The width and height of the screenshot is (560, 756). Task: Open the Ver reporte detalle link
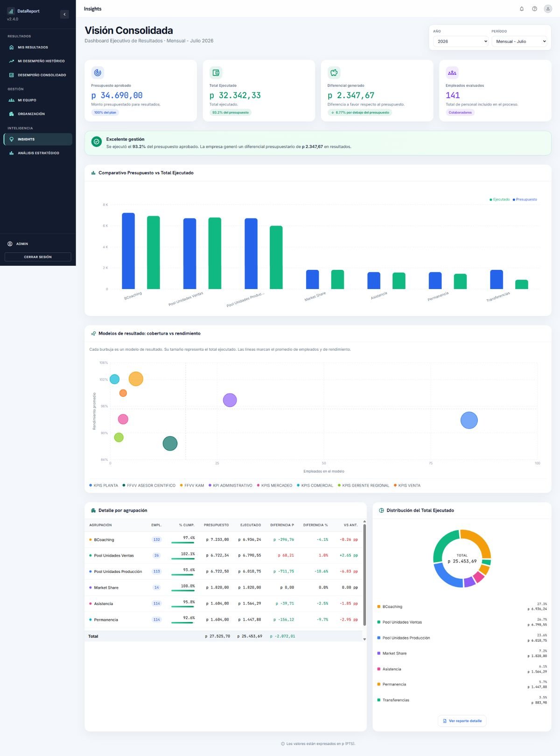coord(462,721)
